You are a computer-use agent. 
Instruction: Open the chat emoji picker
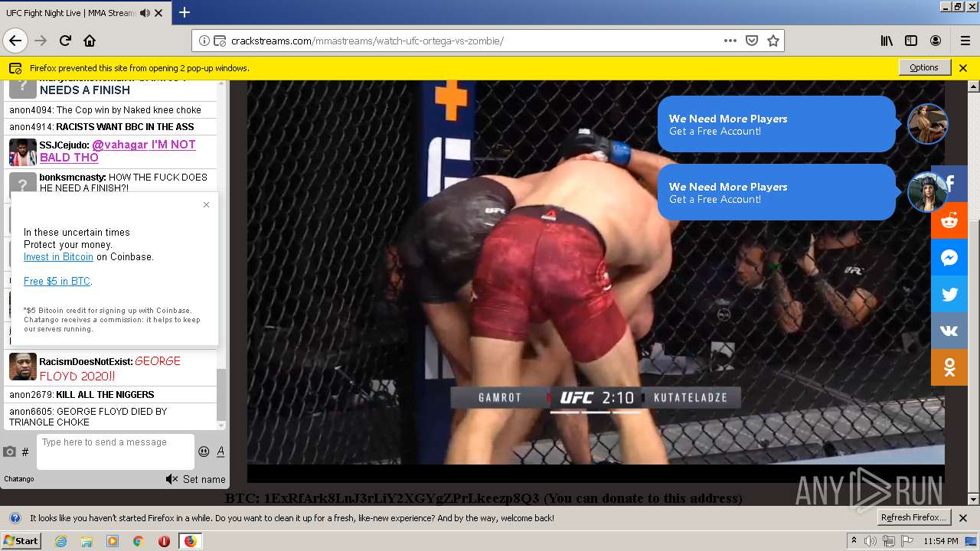[x=204, y=452]
